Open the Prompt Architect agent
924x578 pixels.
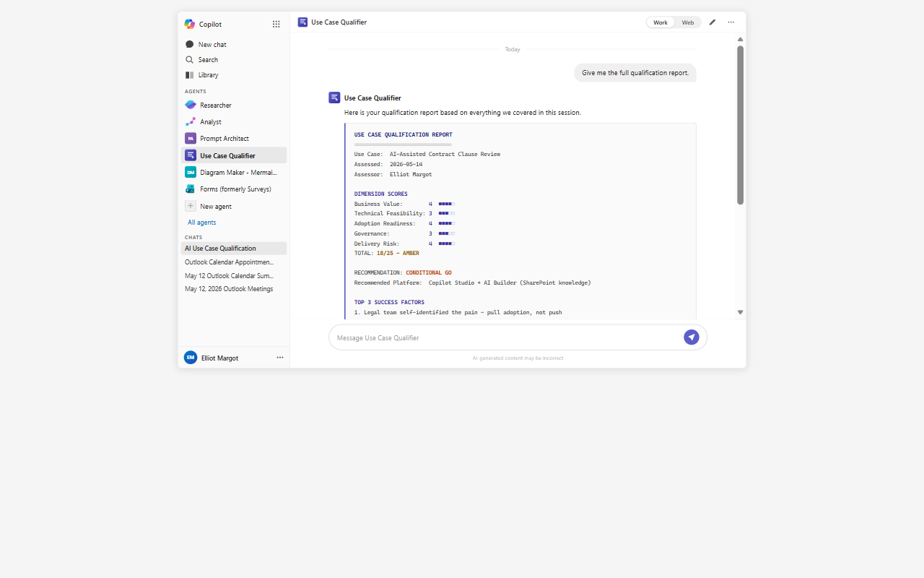pos(234,139)
